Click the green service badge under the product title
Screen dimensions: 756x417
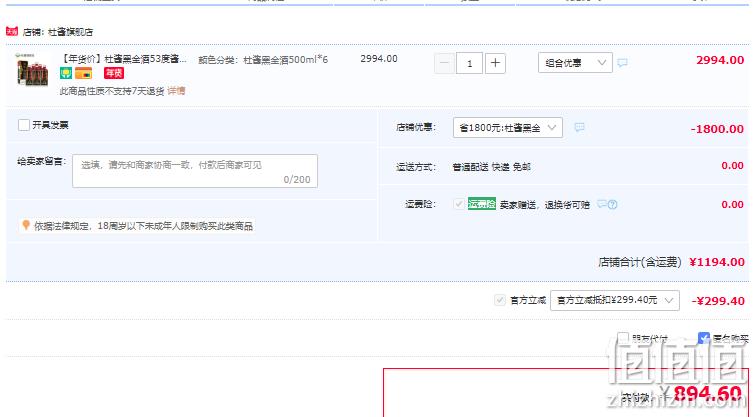pyautogui.click(x=66, y=73)
